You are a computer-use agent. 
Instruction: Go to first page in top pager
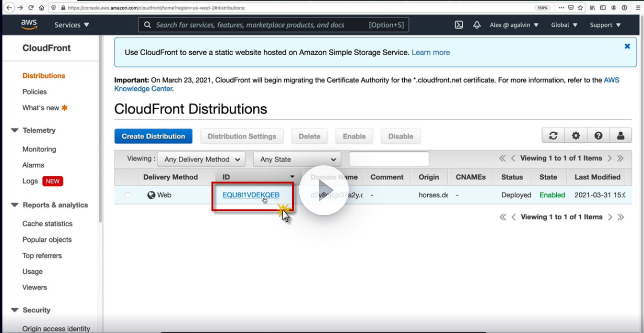(x=503, y=158)
